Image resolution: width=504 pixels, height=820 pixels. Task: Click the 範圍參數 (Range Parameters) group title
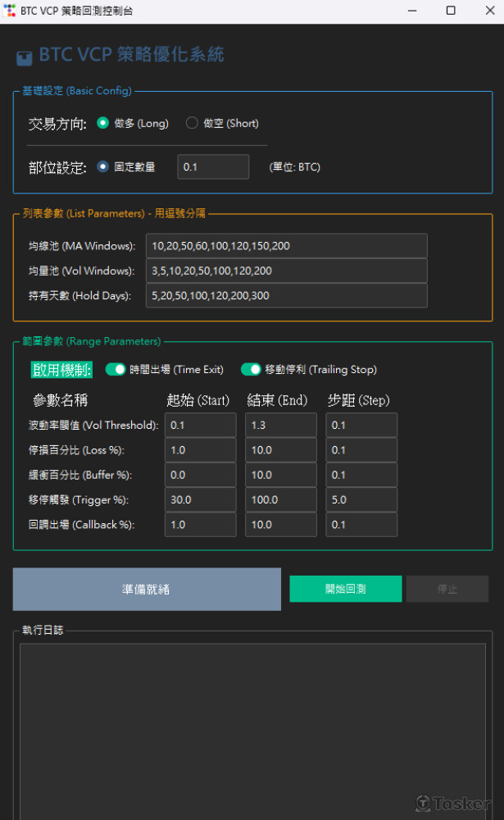pyautogui.click(x=92, y=341)
